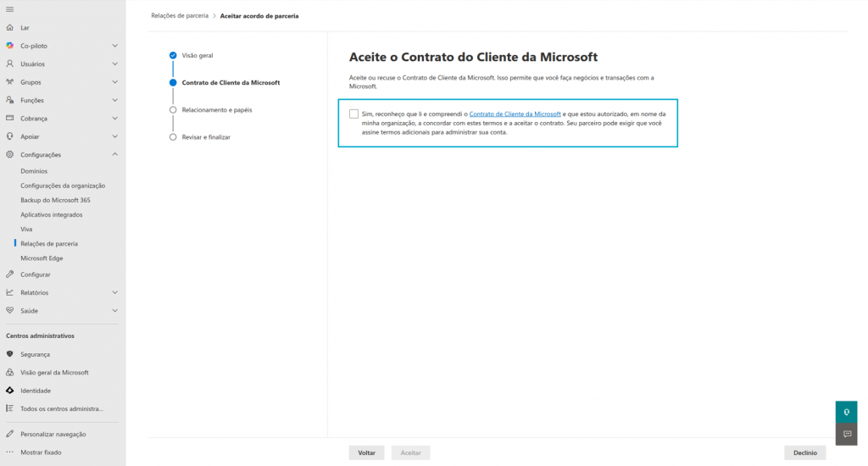This screenshot has width=868, height=466.
Task: Select the completed Visão geral step circle
Action: tap(173, 55)
